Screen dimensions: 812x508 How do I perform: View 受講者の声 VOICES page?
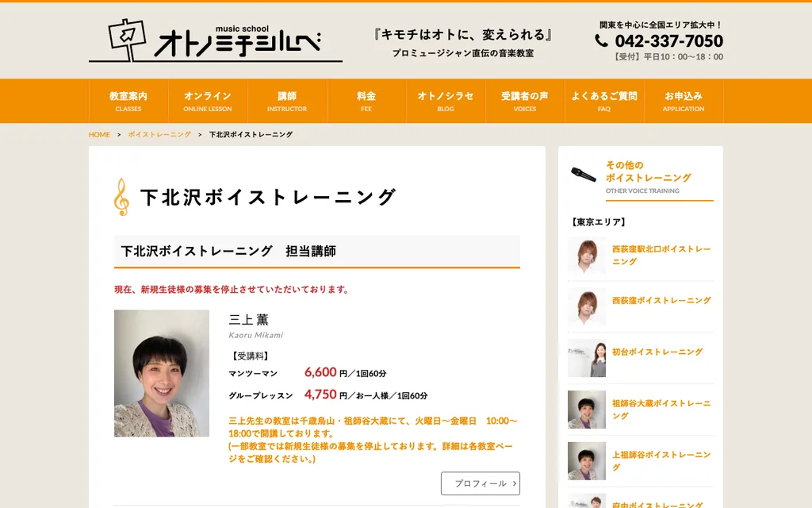pos(525,101)
